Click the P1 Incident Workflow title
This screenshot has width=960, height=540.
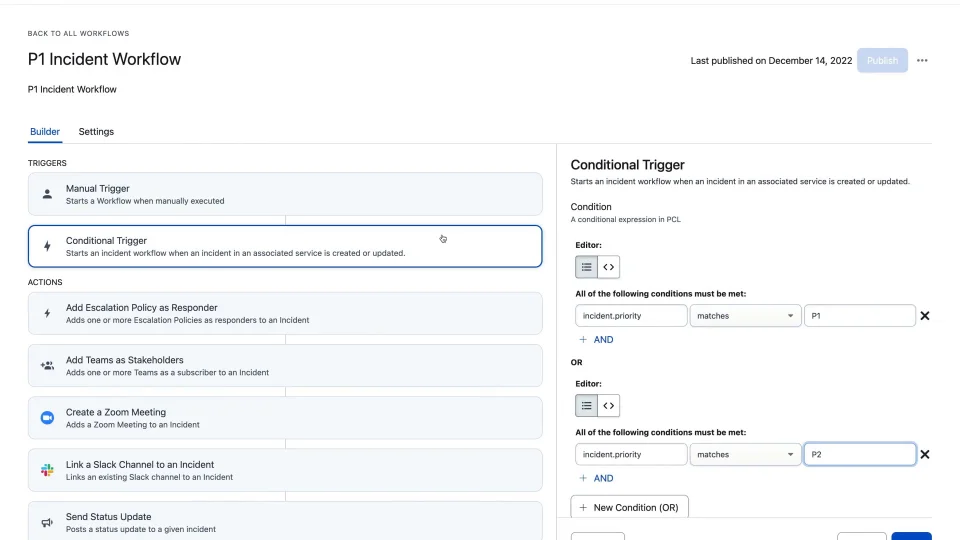pos(104,59)
